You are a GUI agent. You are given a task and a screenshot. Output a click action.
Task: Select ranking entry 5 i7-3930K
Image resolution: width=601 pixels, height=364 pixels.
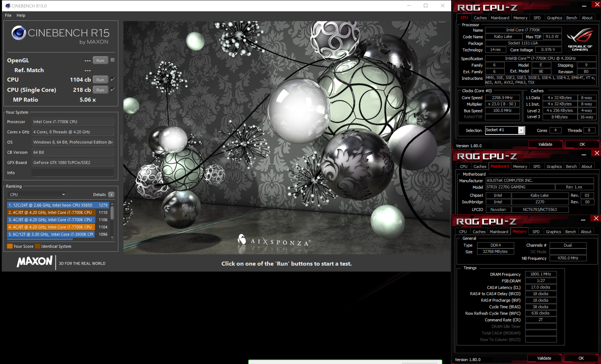[58, 234]
